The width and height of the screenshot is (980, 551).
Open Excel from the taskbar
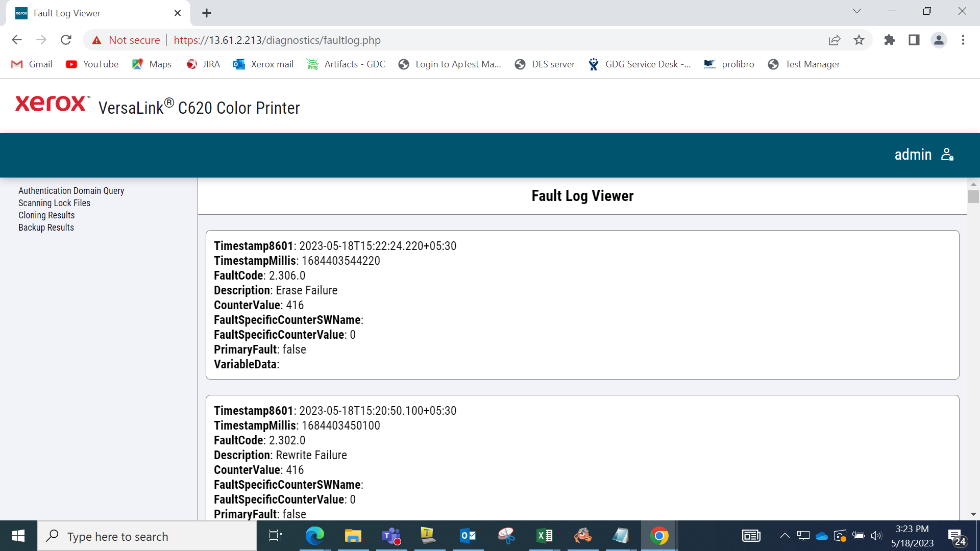pos(545,536)
